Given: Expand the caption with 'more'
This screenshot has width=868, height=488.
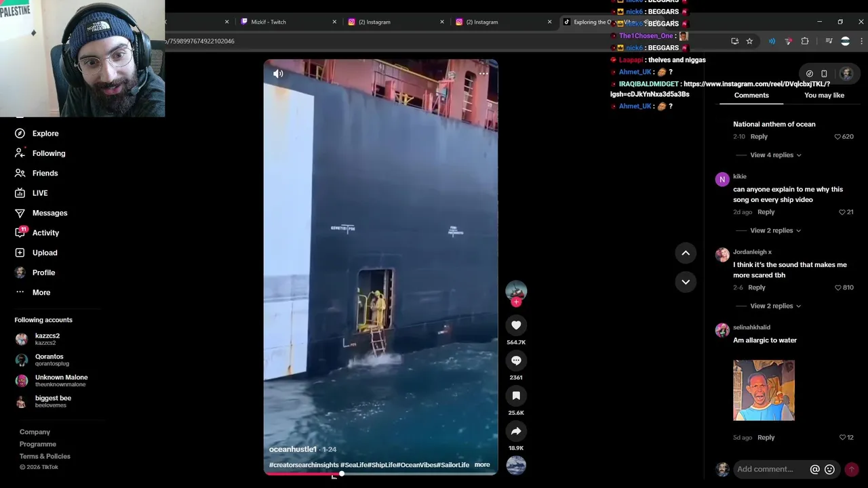Looking at the screenshot, I should 482,465.
